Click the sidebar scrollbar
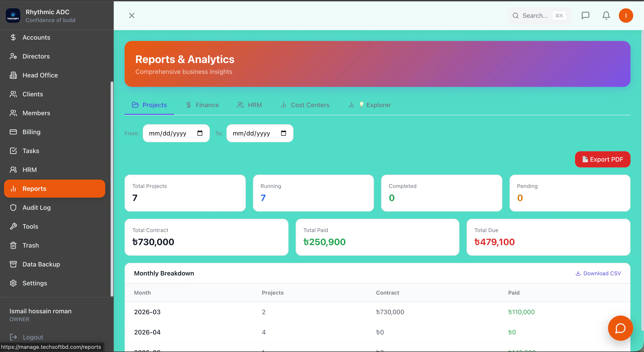The height and width of the screenshot is (352, 644). click(x=112, y=189)
